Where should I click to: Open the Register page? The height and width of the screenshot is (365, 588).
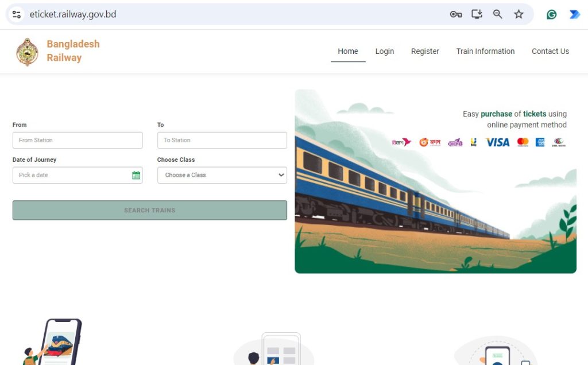pyautogui.click(x=425, y=51)
